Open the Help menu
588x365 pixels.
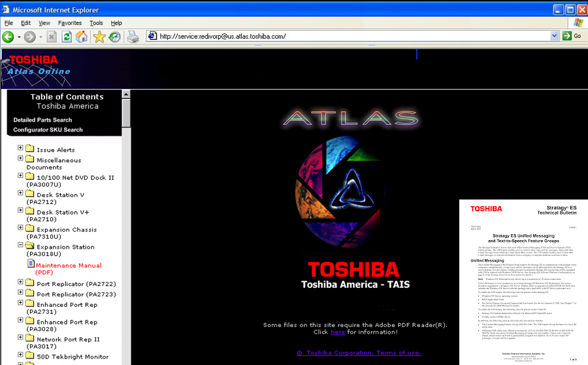[116, 23]
